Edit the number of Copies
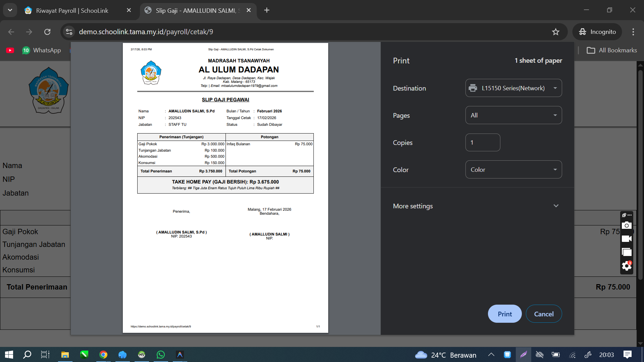Screen dimensions: 644x362 483,142
